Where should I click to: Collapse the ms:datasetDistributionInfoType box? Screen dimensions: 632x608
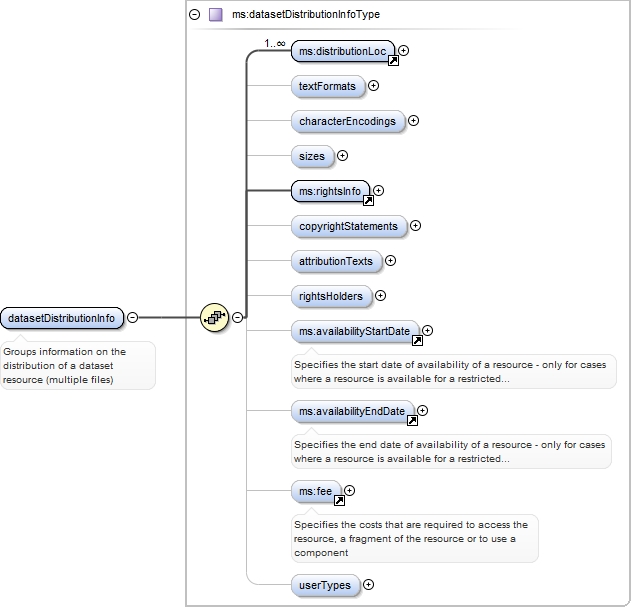194,15
